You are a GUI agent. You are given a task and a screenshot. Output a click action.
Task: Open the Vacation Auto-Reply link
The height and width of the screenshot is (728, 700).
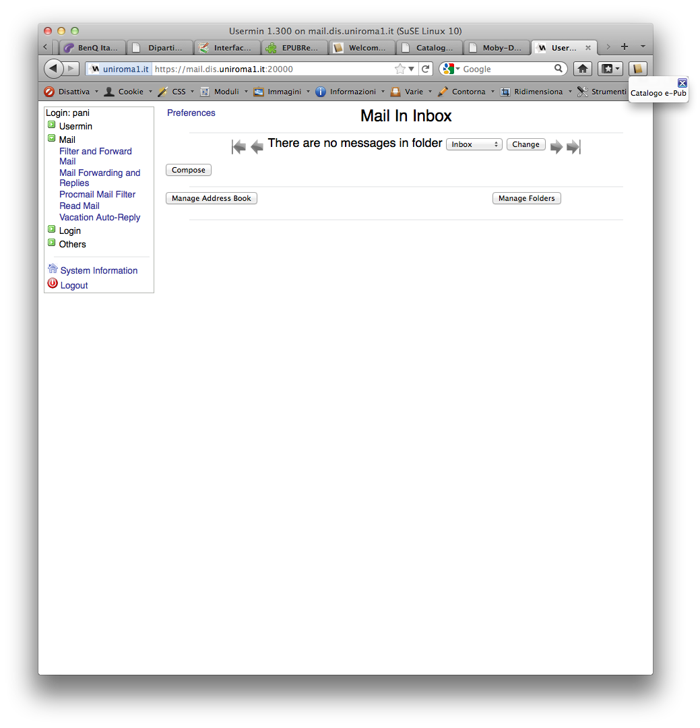(100, 217)
